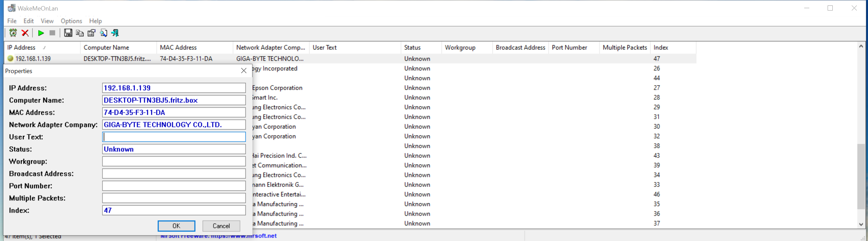Close the Properties dialog with its X
Screen dimensions: 868x241
(244, 71)
